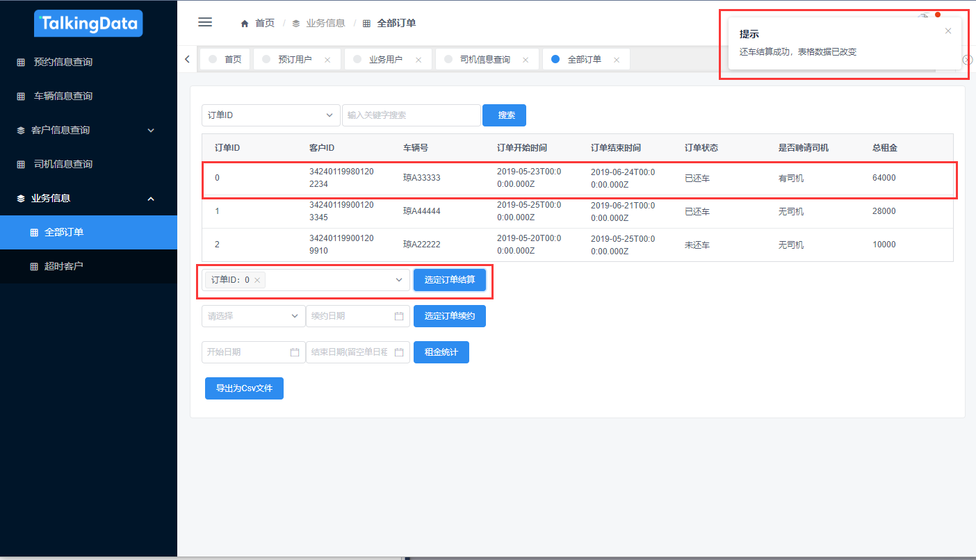The image size is (976, 560).
Task: Click vehicle number 琼A44444
Action: click(422, 211)
